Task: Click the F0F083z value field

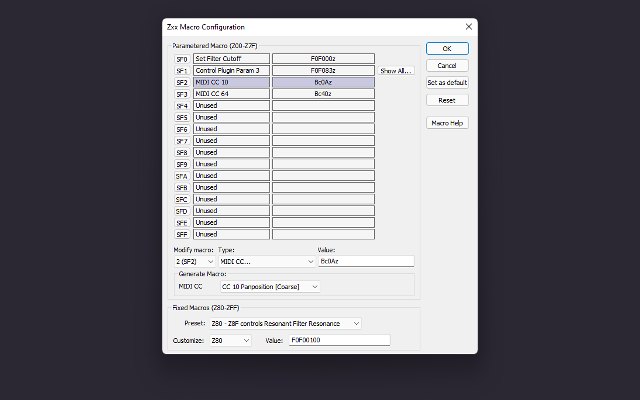Action: tap(323, 70)
